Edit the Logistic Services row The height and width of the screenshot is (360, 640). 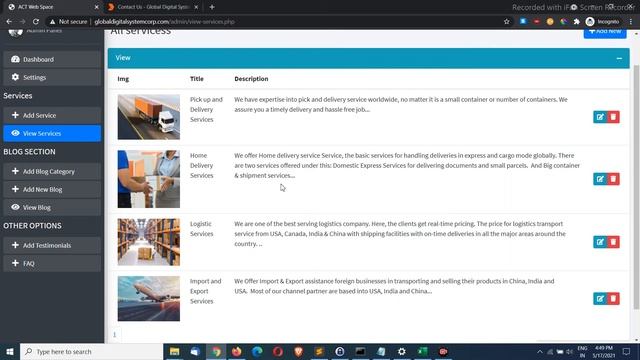pyautogui.click(x=600, y=242)
